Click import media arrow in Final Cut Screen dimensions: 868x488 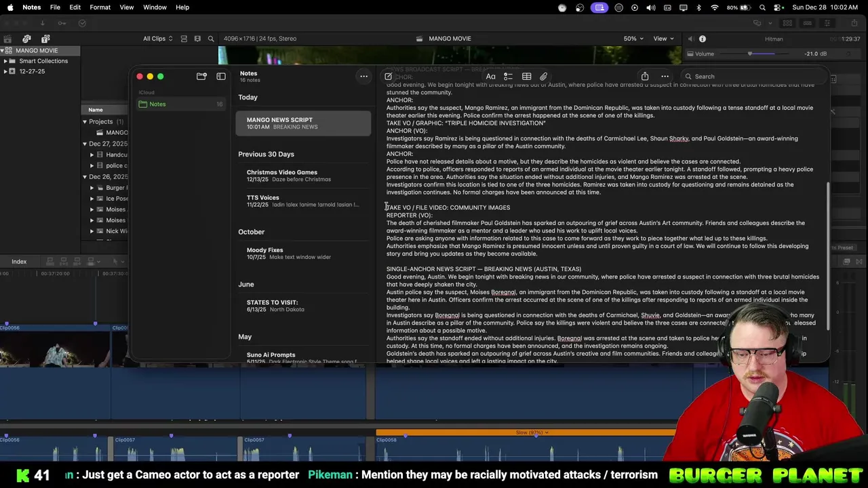pos(42,23)
